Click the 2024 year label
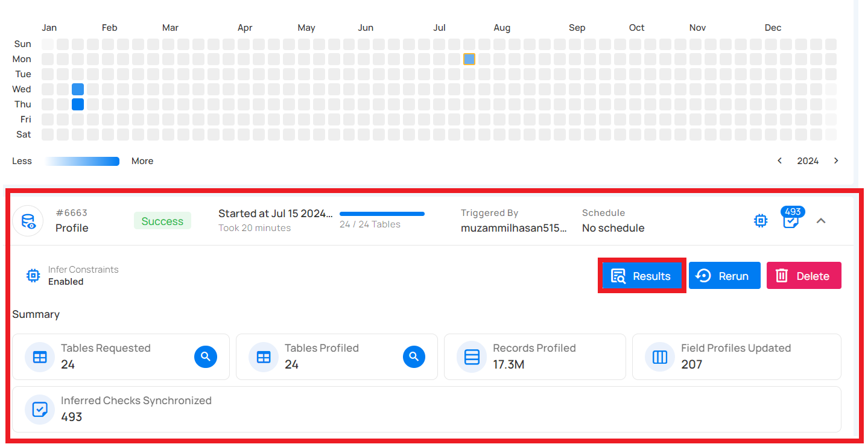The height and width of the screenshot is (447, 868). (x=808, y=161)
